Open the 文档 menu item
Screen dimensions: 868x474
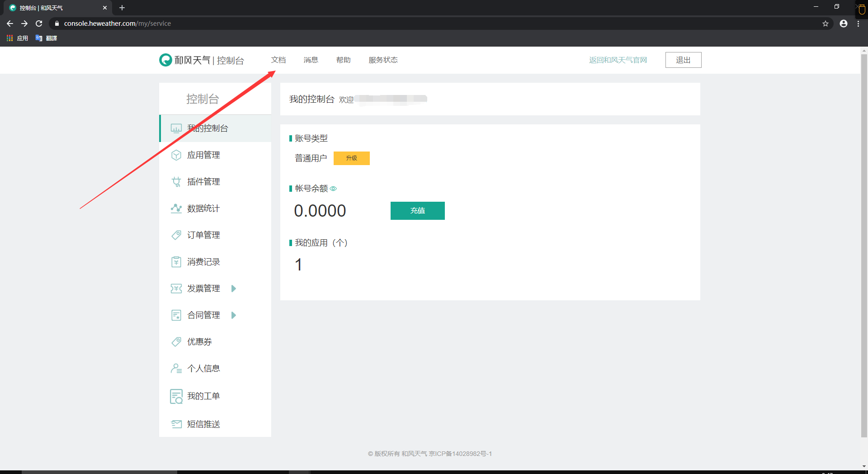[278, 60]
